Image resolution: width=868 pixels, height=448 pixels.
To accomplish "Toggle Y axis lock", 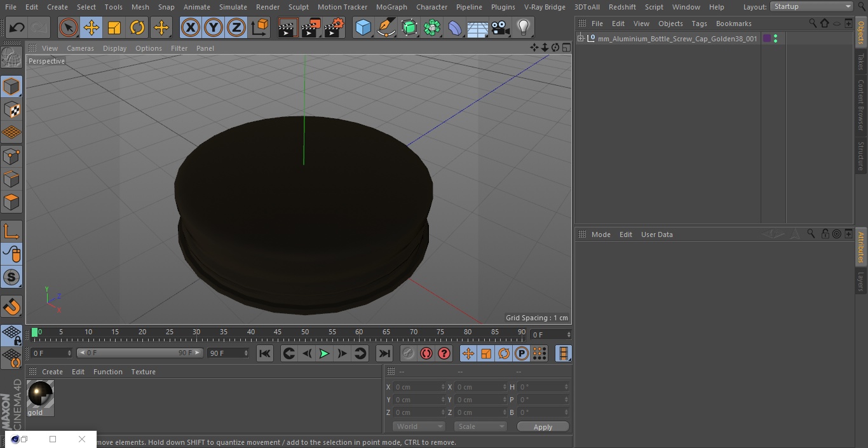I will coord(214,28).
